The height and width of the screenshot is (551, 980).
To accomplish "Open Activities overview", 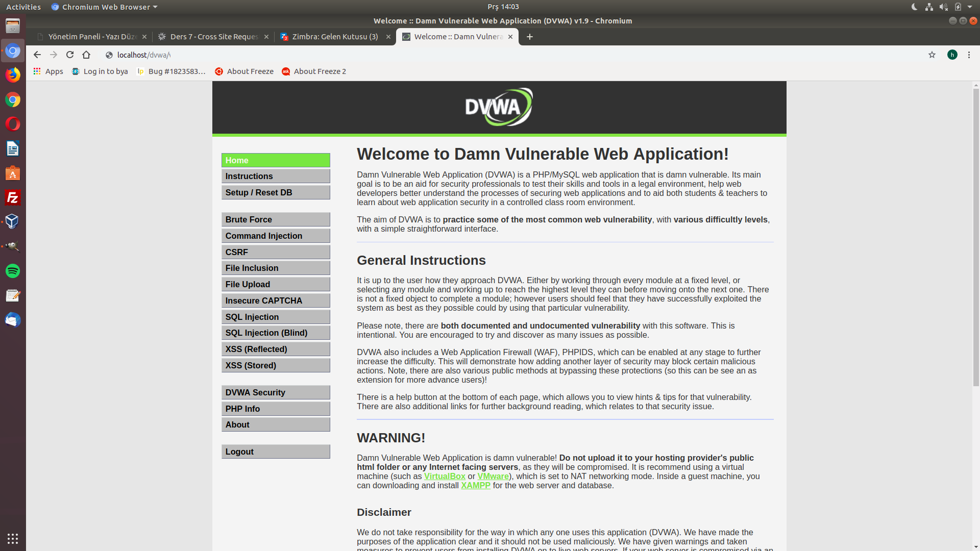I will tap(23, 7).
